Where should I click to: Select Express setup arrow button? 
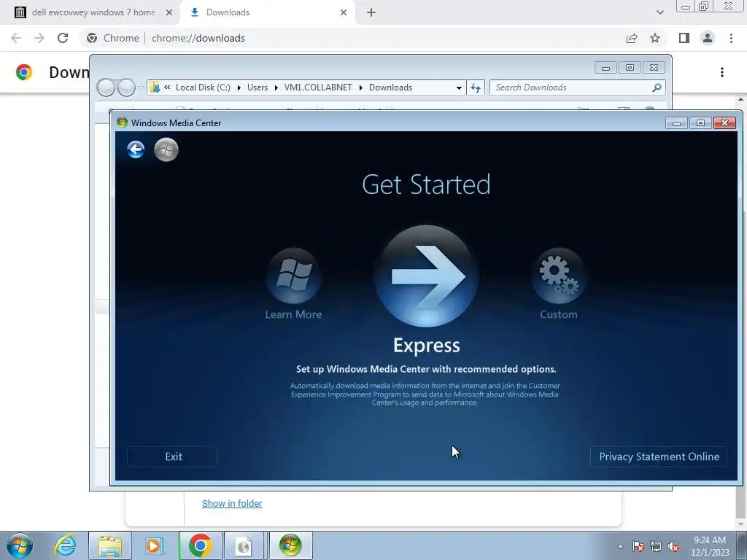pyautogui.click(x=426, y=276)
